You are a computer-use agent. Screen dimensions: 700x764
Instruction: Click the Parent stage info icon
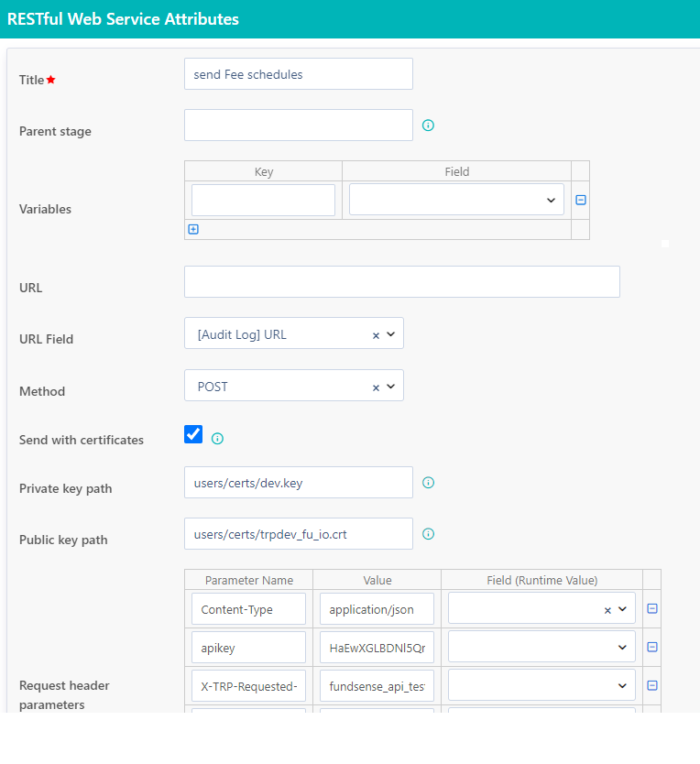428,126
